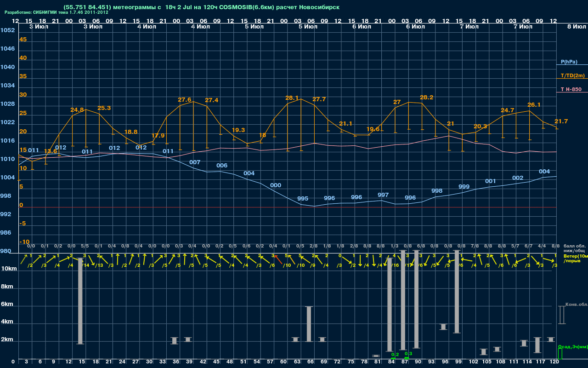588x368 pixels.
Task: Click the 001 pressure value
Action: (491, 181)
